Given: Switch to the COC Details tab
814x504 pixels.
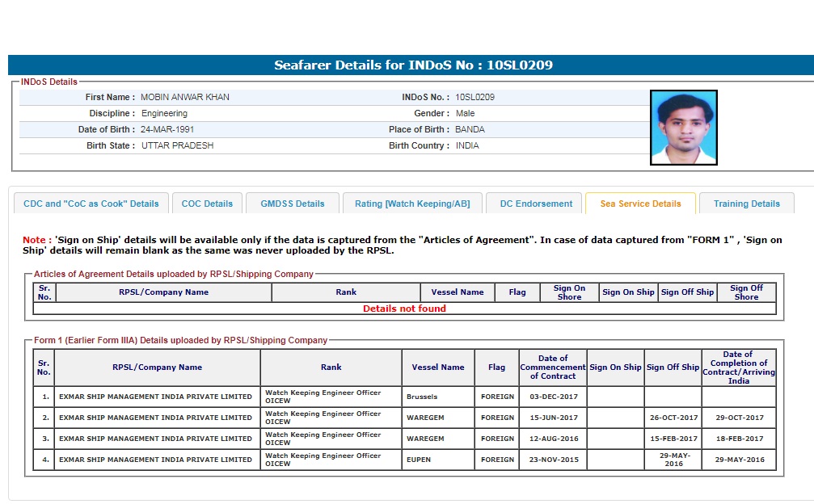Looking at the screenshot, I should coord(207,204).
